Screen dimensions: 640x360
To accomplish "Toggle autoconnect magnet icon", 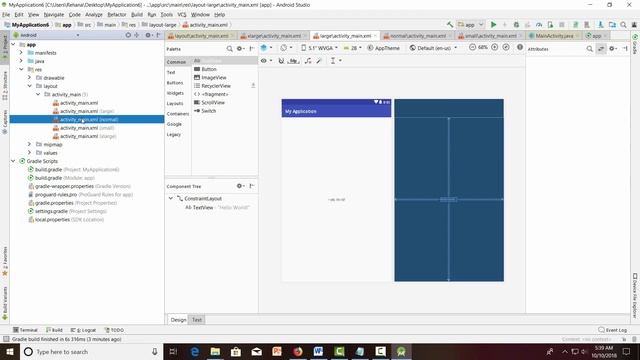I will pyautogui.click(x=281, y=61).
